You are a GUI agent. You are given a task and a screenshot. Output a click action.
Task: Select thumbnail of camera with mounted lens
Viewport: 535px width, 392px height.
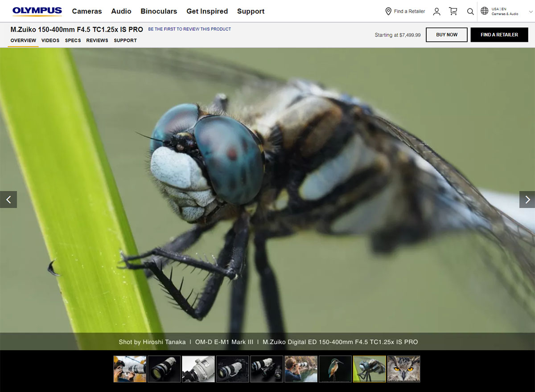[232, 369]
